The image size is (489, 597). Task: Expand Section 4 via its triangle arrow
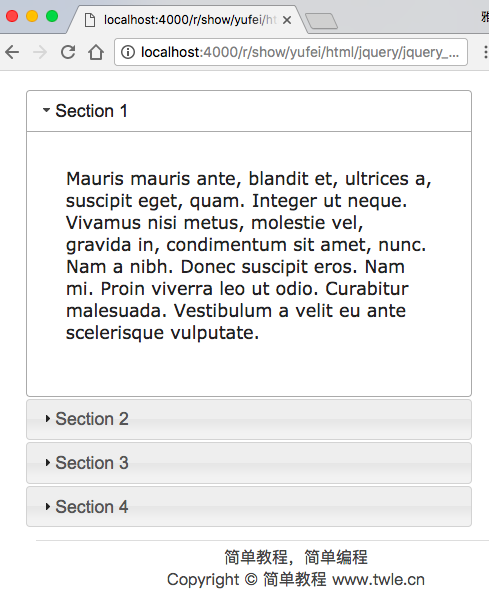(x=48, y=507)
